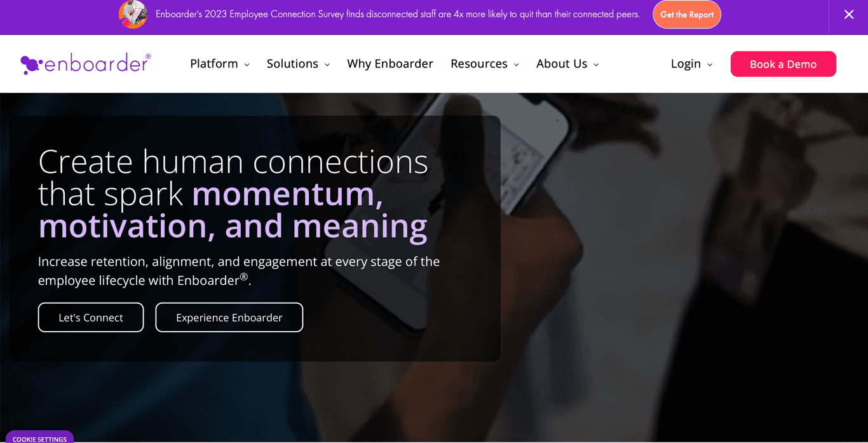Screen dimensions: 868x443
Task: Open the Solutions menu item
Action: 292,64
